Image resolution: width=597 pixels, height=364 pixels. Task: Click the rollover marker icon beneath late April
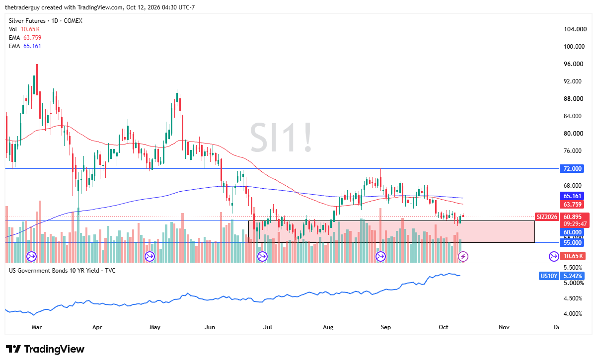[x=149, y=256]
